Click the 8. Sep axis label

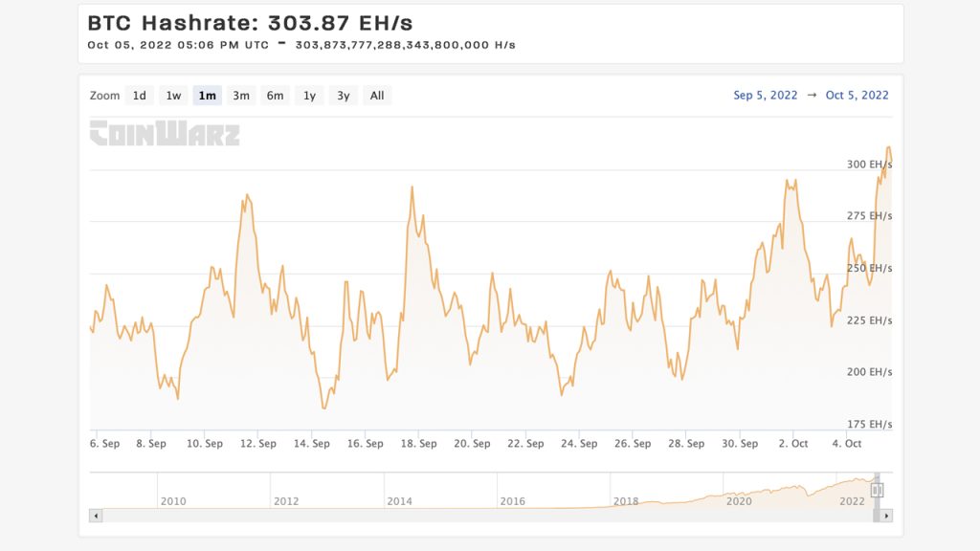tap(151, 444)
